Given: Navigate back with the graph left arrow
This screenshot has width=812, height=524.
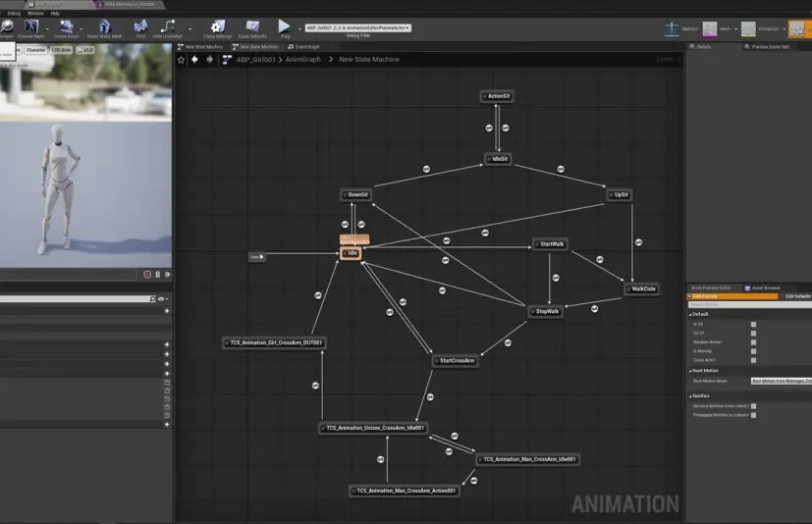Looking at the screenshot, I should [x=194, y=60].
